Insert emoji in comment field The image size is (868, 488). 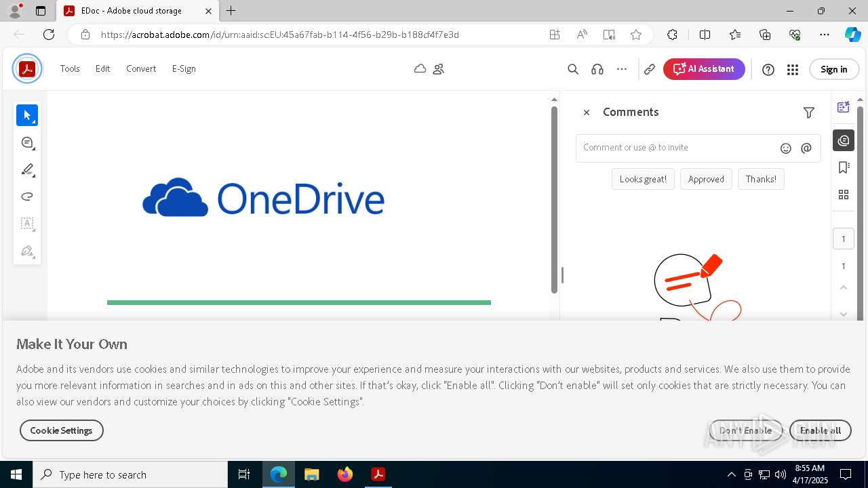pos(786,148)
